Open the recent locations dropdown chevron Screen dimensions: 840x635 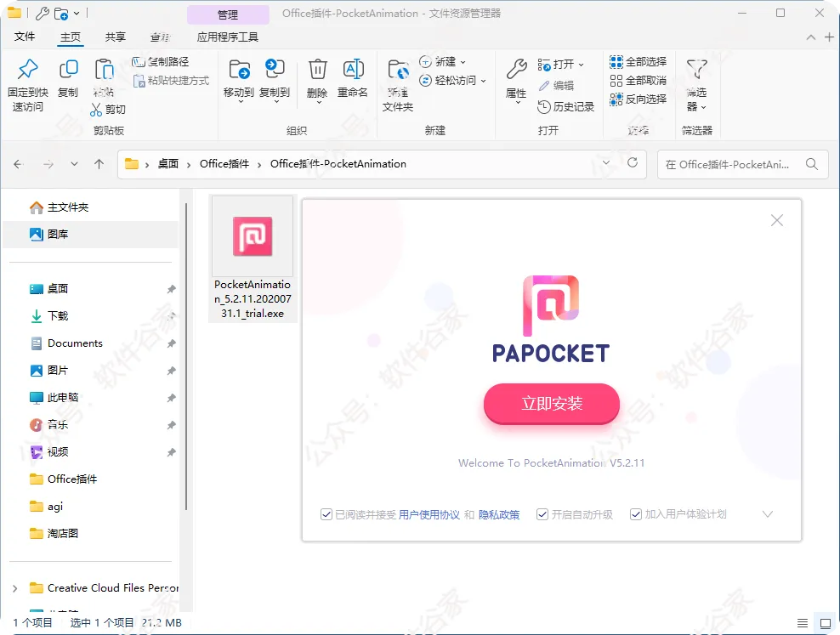pyautogui.click(x=74, y=164)
